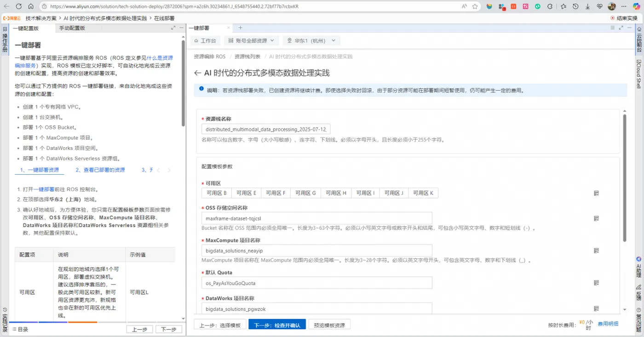Screen dimensions: 644x337
Task: Click 预览模板资源 button
Action: pos(329,325)
